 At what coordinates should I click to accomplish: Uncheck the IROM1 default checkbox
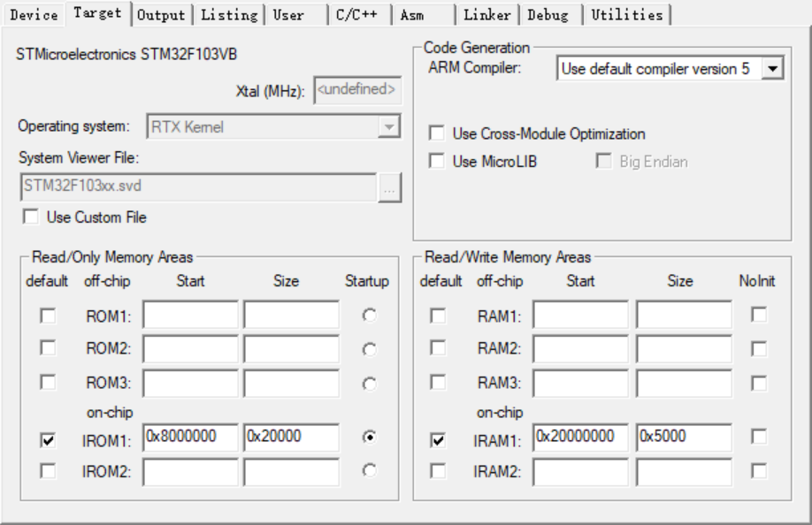[x=48, y=440]
